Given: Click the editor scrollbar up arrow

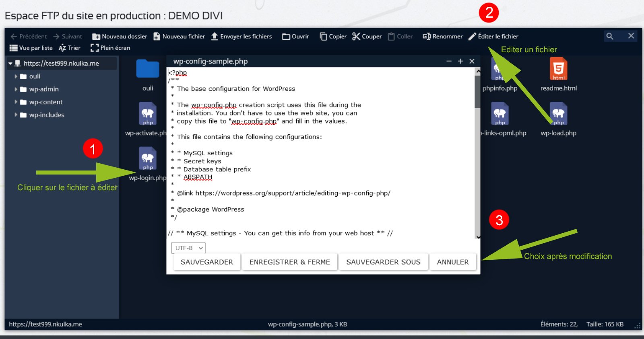Looking at the screenshot, I should pos(478,72).
